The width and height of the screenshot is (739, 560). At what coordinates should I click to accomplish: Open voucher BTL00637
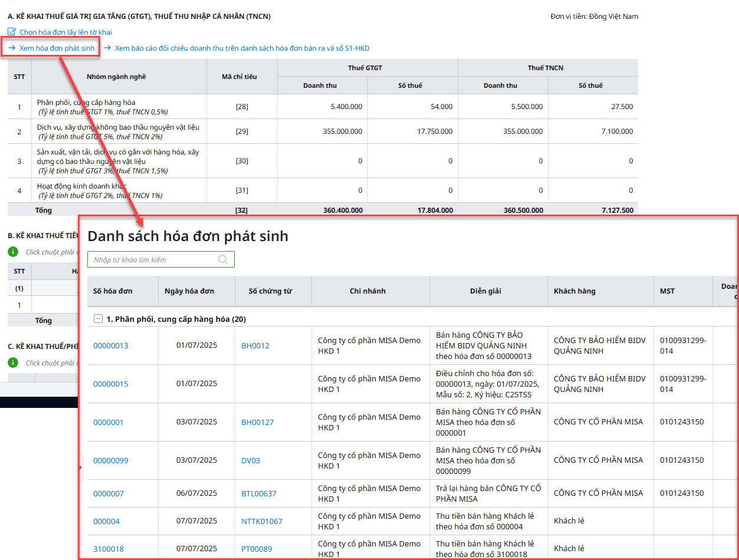pos(258,493)
